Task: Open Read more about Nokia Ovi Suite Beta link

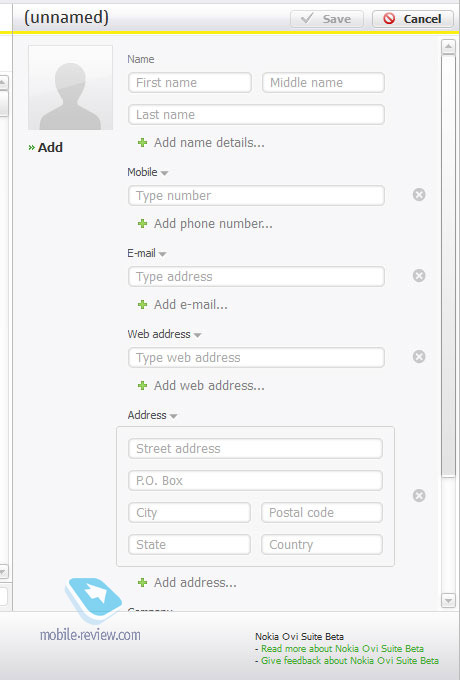Action: (342, 649)
